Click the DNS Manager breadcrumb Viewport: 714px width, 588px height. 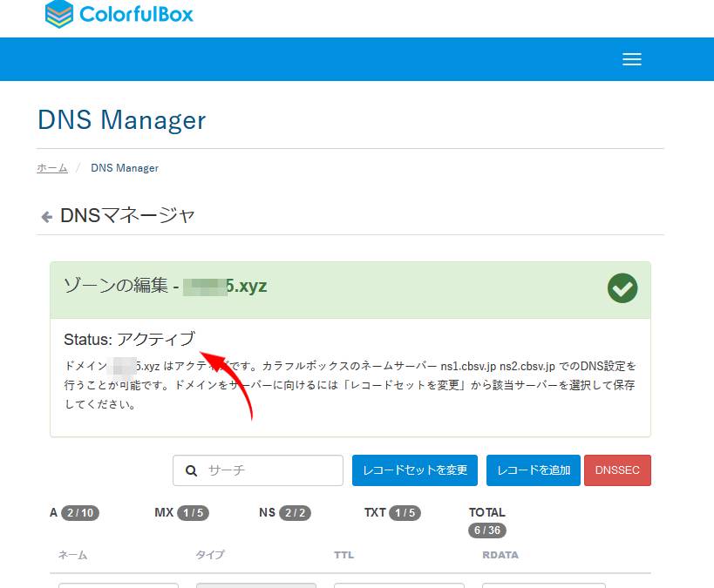125,168
